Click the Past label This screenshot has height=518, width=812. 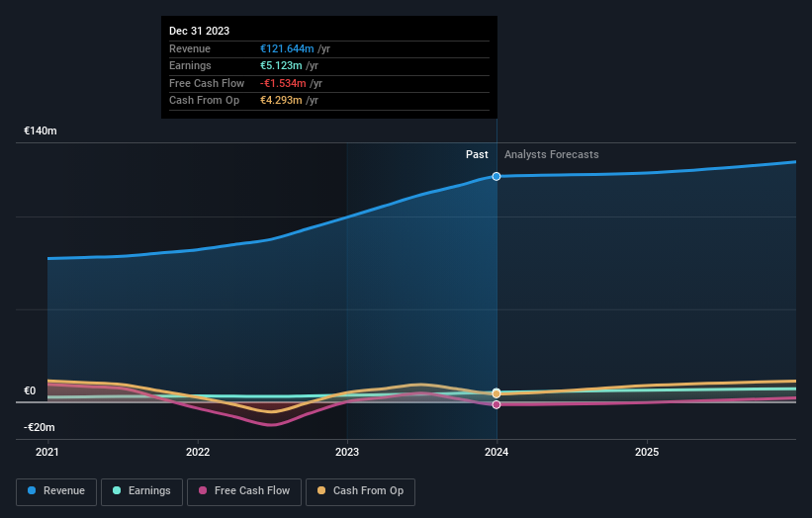tap(477, 154)
